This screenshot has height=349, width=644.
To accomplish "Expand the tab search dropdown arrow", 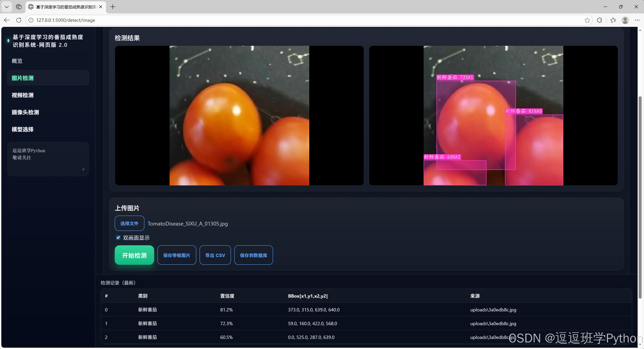I will pos(7,7).
